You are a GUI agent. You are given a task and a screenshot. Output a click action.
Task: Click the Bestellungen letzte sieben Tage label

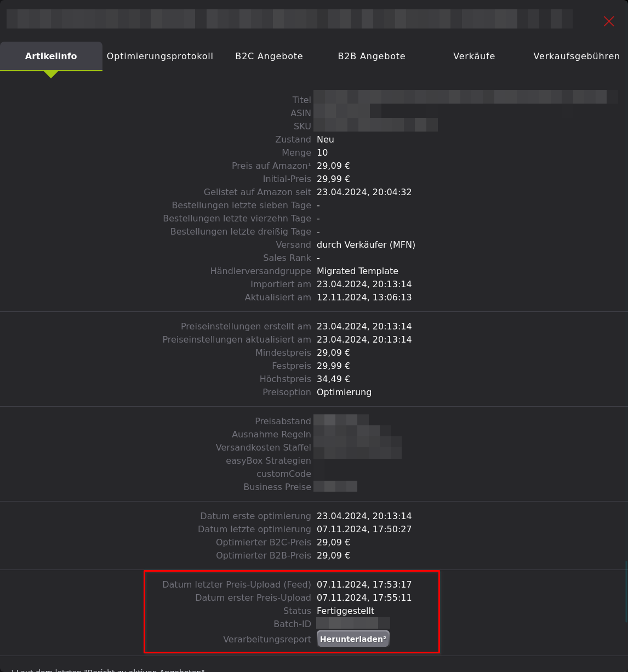point(242,205)
